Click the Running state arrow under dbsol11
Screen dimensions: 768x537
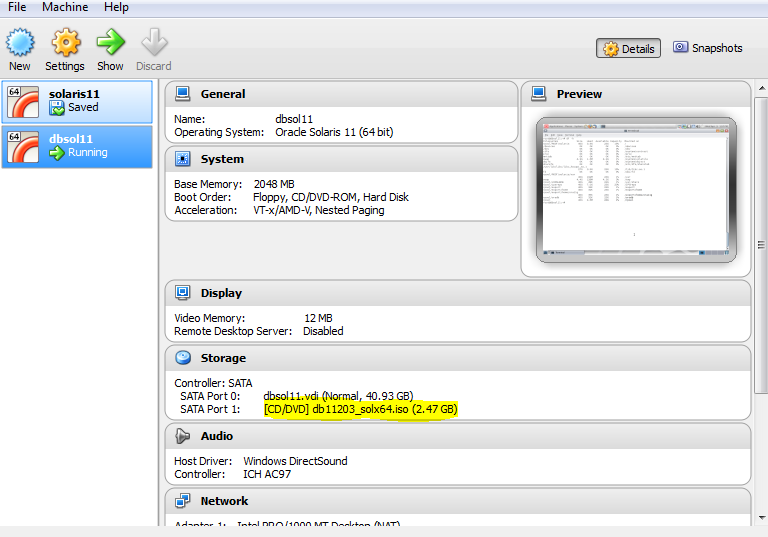tap(57, 153)
